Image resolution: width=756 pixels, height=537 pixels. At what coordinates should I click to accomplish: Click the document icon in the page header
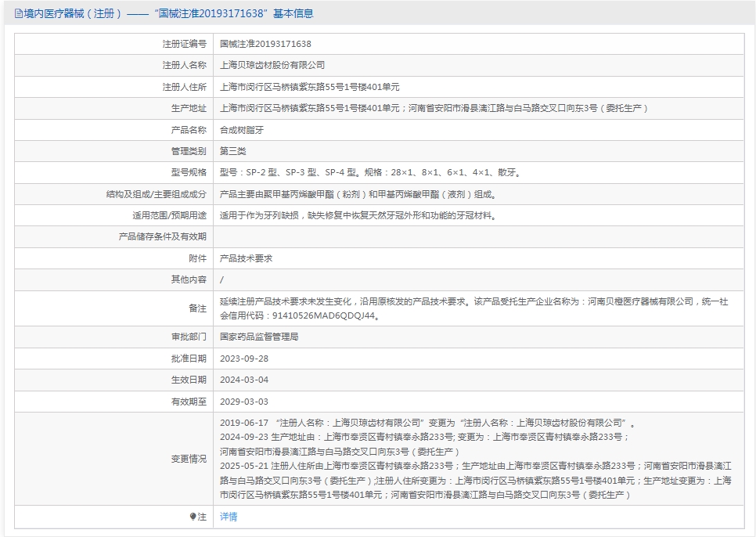18,13
